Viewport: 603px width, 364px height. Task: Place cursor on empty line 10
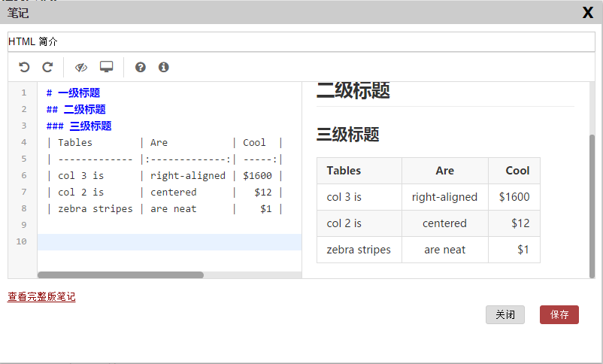pyautogui.click(x=169, y=241)
